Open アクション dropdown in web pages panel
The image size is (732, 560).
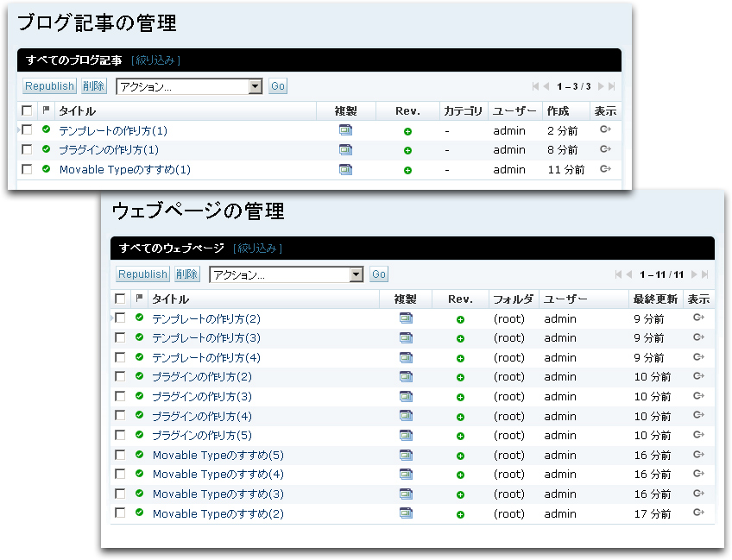click(x=287, y=274)
